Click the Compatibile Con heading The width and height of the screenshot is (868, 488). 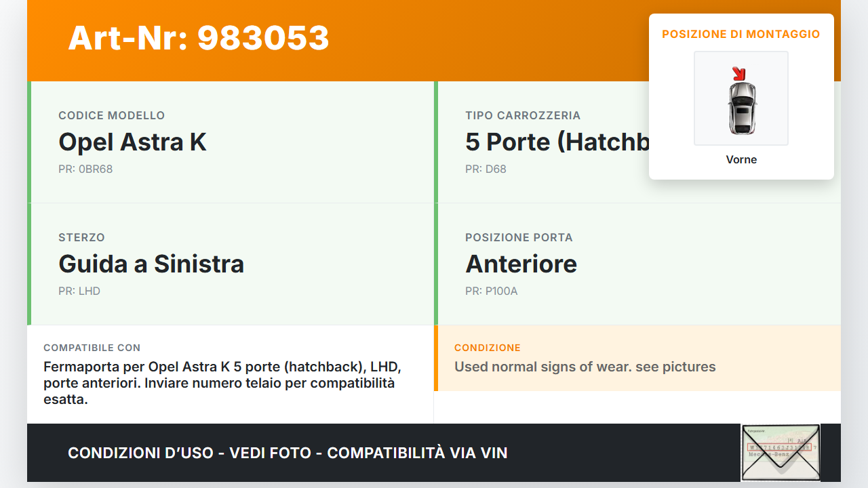coord(92,348)
